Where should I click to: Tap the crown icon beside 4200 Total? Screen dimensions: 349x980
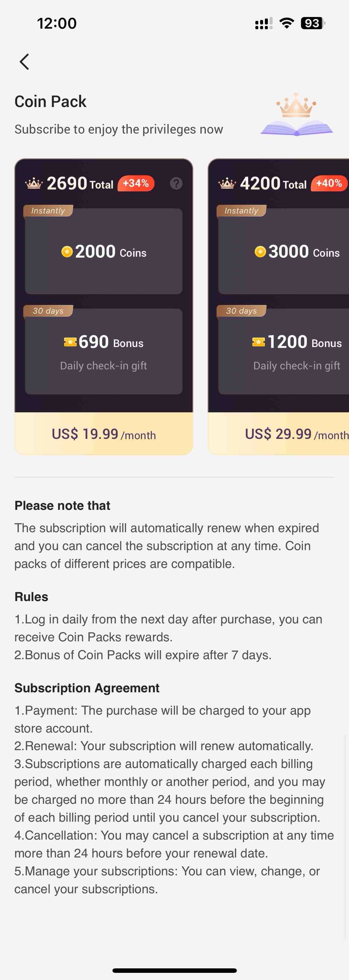[227, 184]
